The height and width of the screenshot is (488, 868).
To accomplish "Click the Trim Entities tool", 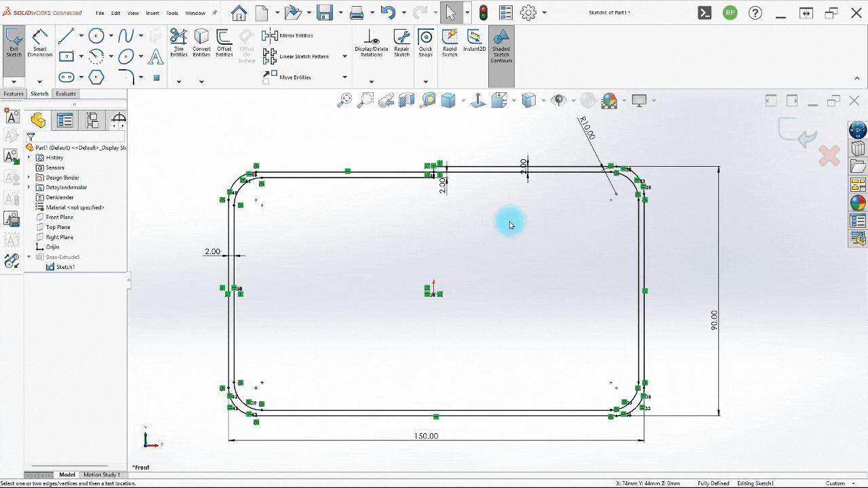I will pos(178,42).
